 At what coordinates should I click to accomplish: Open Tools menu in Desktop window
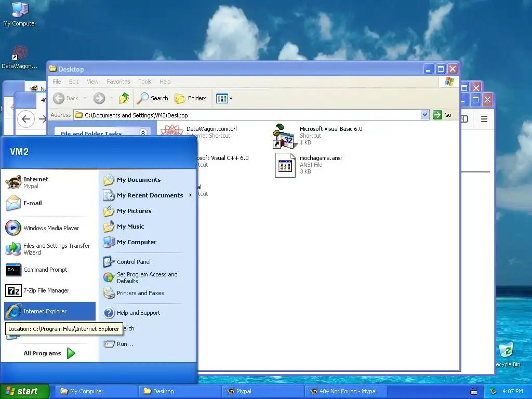pos(145,82)
